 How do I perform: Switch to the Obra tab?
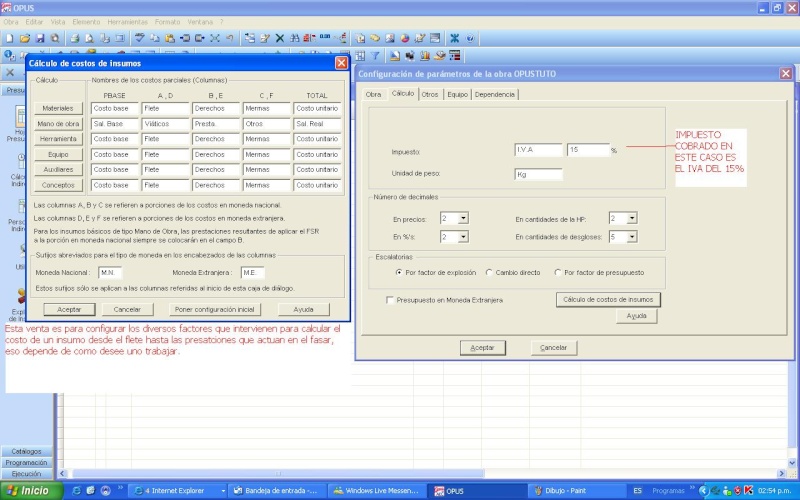pos(373,94)
